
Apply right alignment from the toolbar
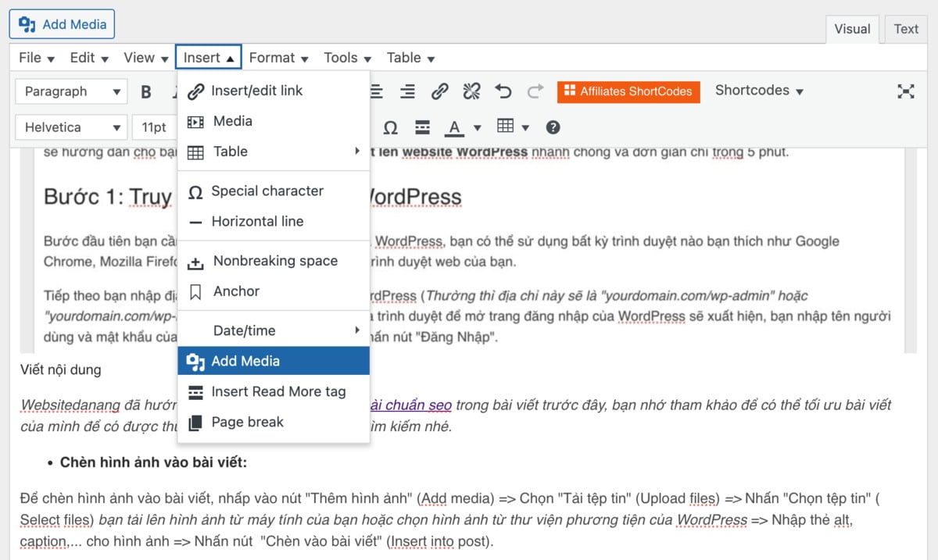click(407, 92)
